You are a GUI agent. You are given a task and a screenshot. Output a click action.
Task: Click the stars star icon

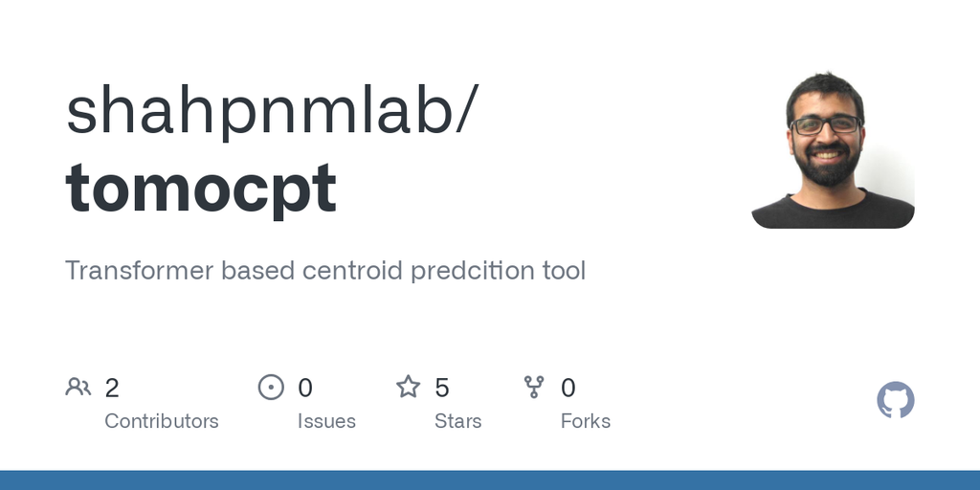[408, 387]
